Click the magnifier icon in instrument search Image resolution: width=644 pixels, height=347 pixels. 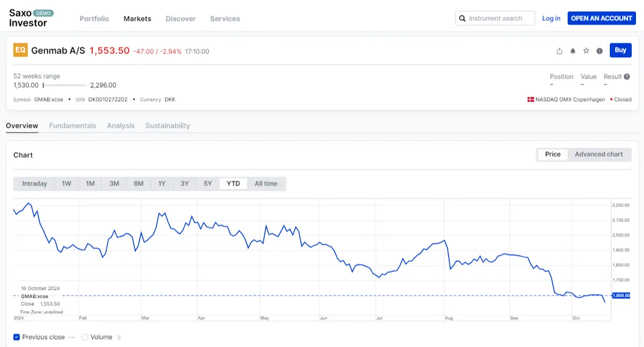coord(462,18)
